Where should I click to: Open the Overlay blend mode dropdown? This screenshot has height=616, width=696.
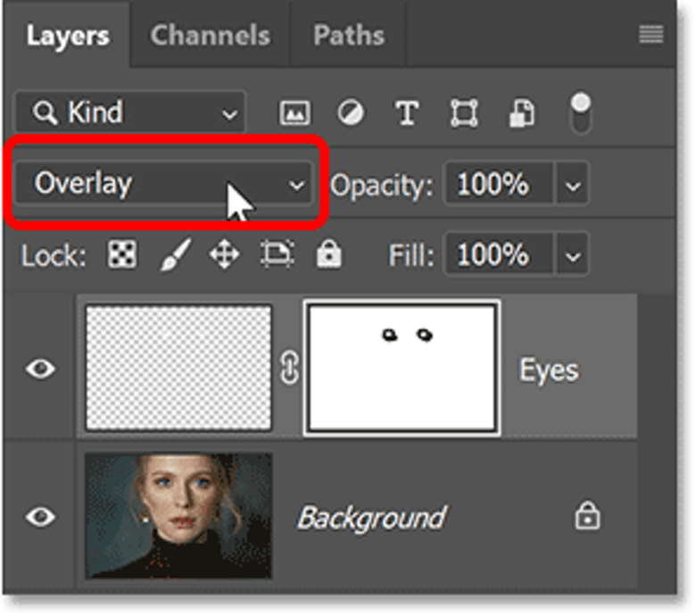(164, 183)
